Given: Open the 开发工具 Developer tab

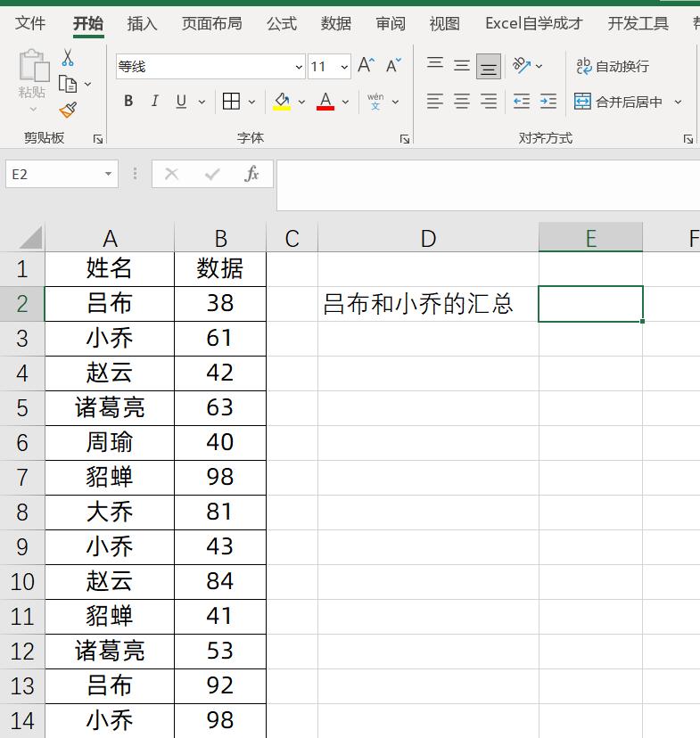Looking at the screenshot, I should (x=638, y=23).
